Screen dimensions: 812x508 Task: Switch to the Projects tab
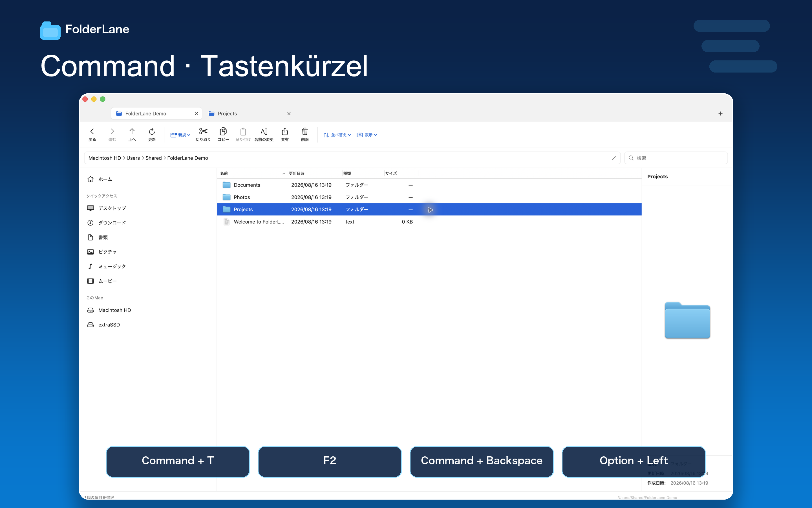[250, 113]
